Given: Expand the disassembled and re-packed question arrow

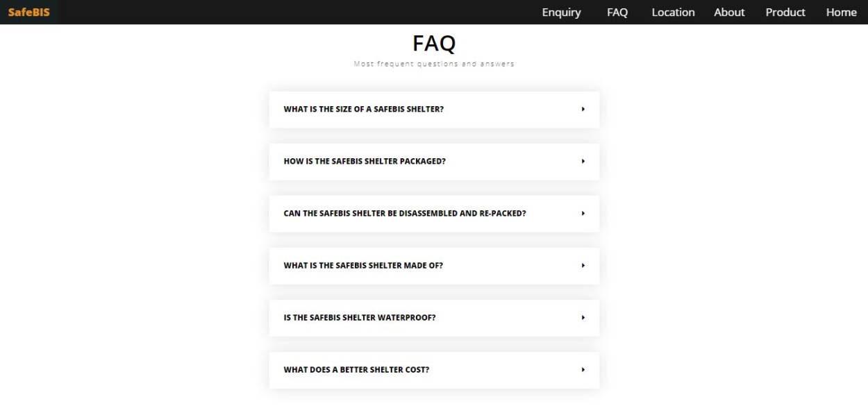Looking at the screenshot, I should click(x=582, y=214).
